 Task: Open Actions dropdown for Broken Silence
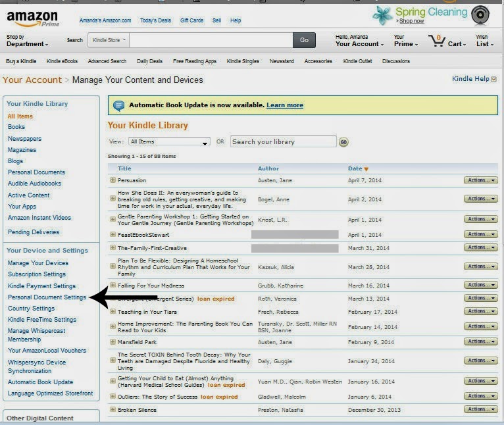[481, 410]
